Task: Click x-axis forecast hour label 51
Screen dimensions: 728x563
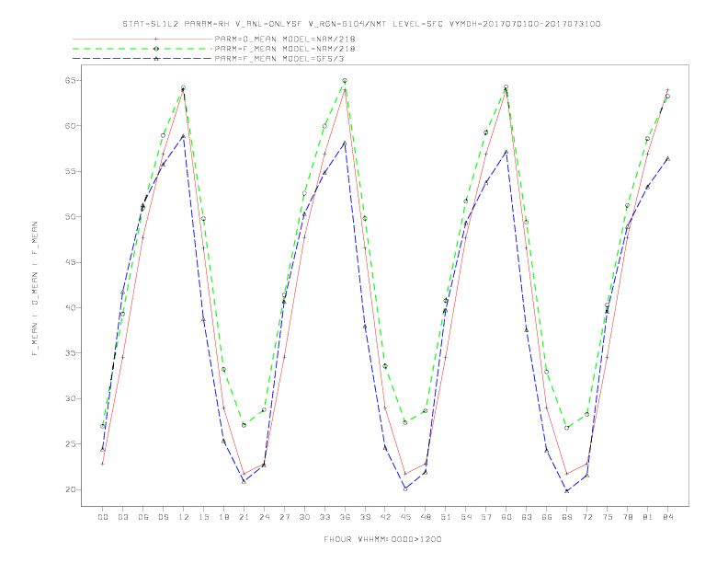Action: (446, 517)
